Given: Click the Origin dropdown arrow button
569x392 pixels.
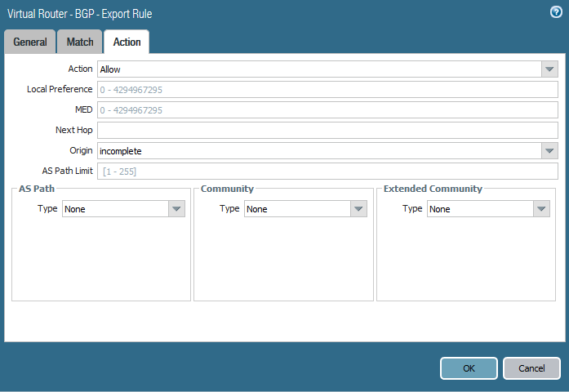Looking at the screenshot, I should tap(549, 151).
